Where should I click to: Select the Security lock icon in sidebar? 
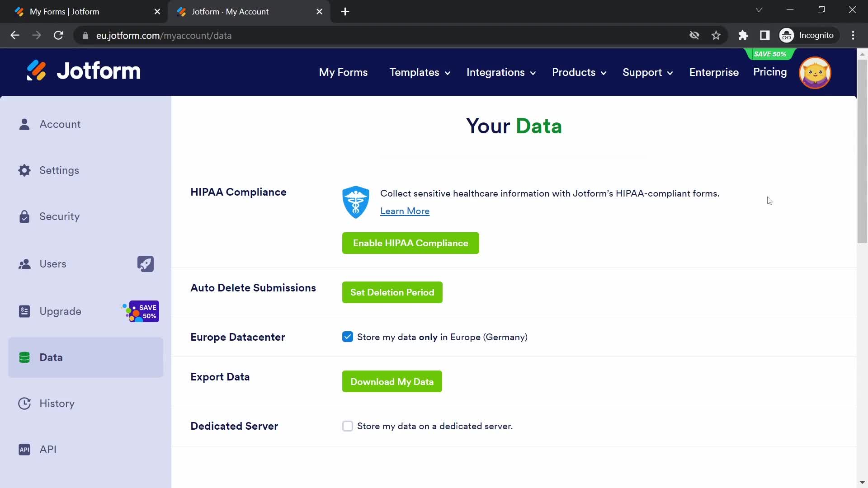[x=24, y=216]
